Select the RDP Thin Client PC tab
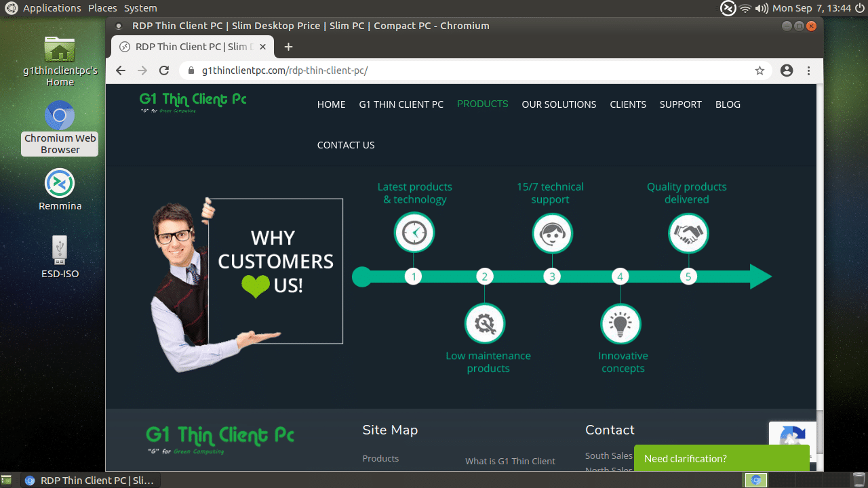The image size is (868, 488). 193,47
